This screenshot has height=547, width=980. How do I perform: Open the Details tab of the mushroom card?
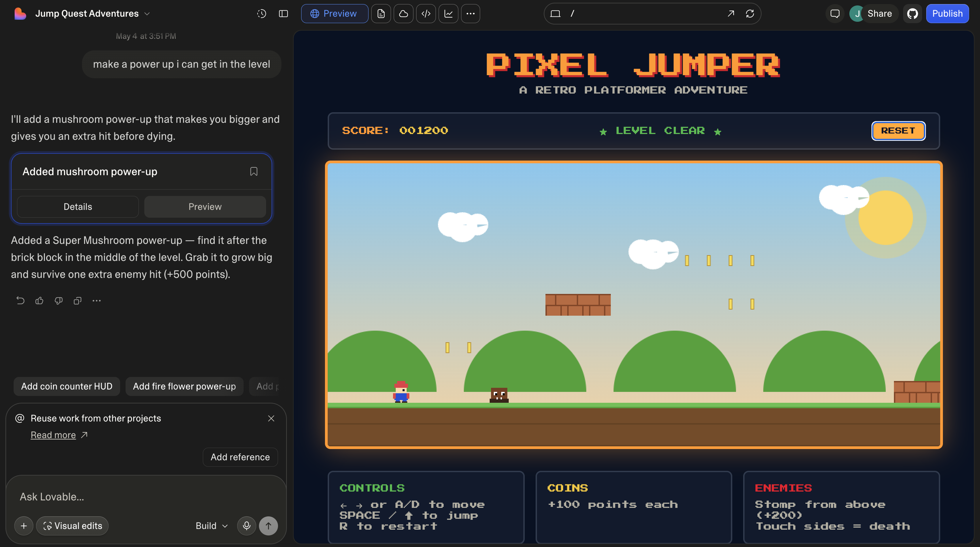click(78, 206)
